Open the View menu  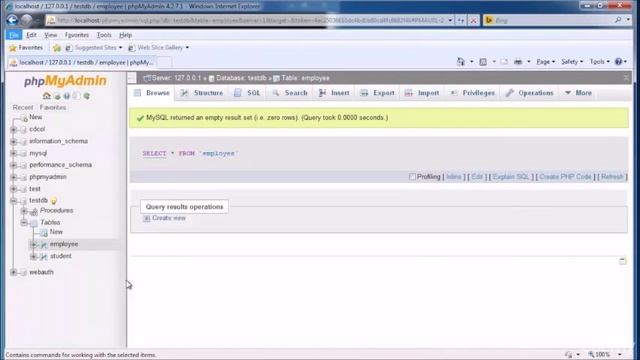pos(51,35)
